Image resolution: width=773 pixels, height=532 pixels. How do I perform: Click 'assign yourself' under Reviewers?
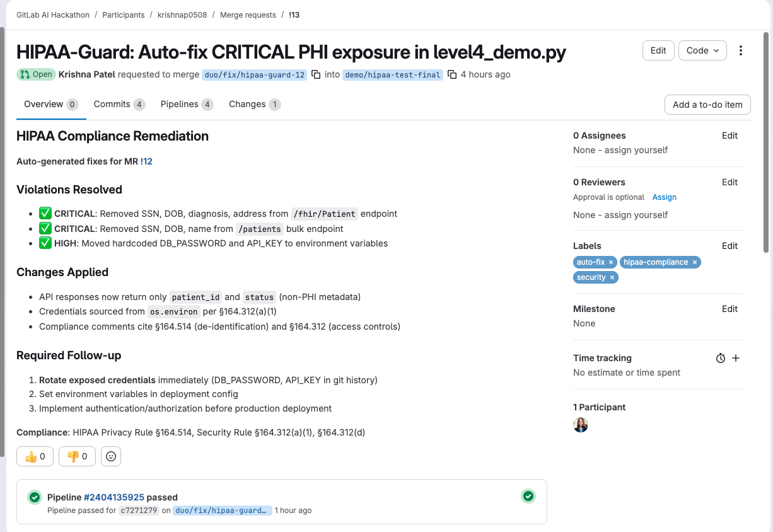tap(636, 215)
